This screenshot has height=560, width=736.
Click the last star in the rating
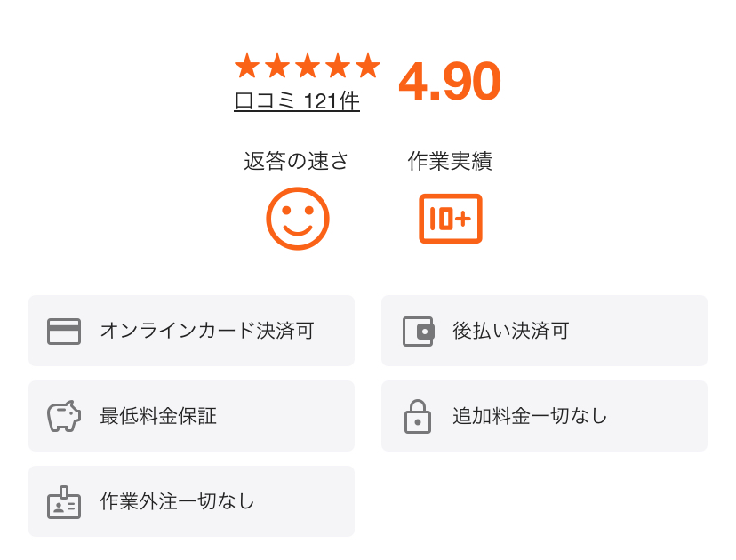point(367,66)
